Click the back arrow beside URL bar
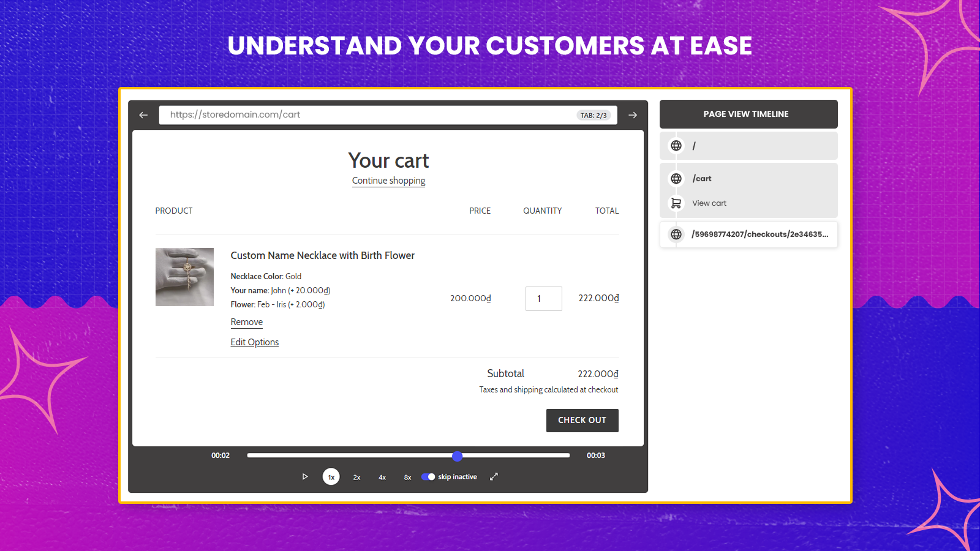Screen dimensions: 980x551 pyautogui.click(x=143, y=115)
